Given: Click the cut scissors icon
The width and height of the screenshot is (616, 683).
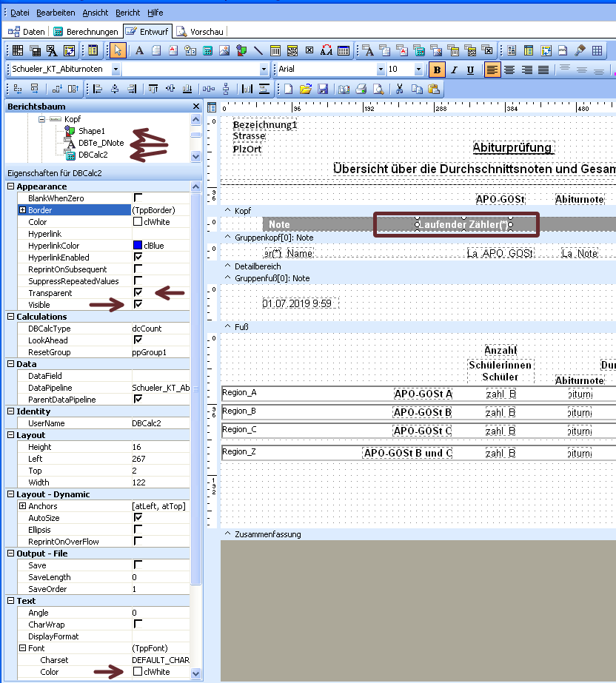Looking at the screenshot, I should coord(399,89).
